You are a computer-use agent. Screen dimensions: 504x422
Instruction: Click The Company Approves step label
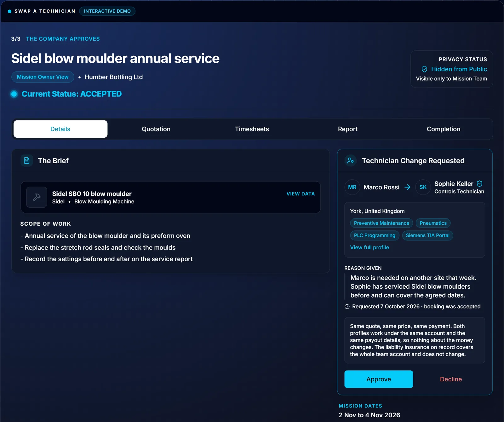coord(63,39)
